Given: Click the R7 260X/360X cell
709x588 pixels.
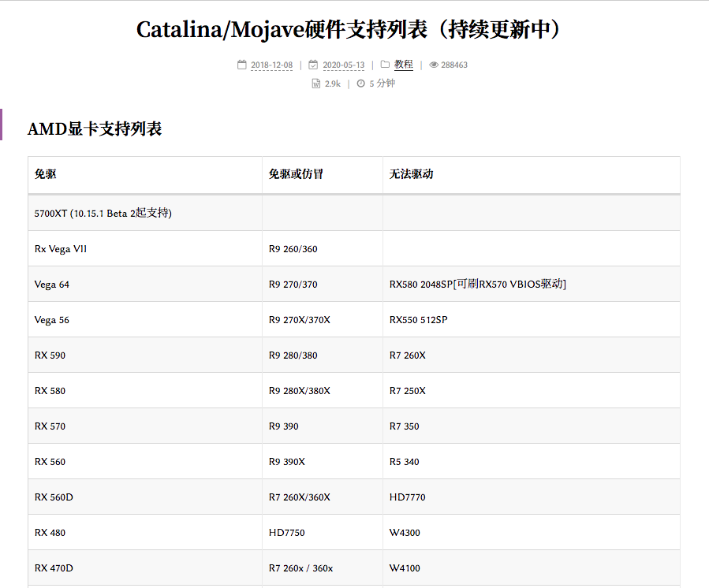Looking at the screenshot, I should 323,497.
